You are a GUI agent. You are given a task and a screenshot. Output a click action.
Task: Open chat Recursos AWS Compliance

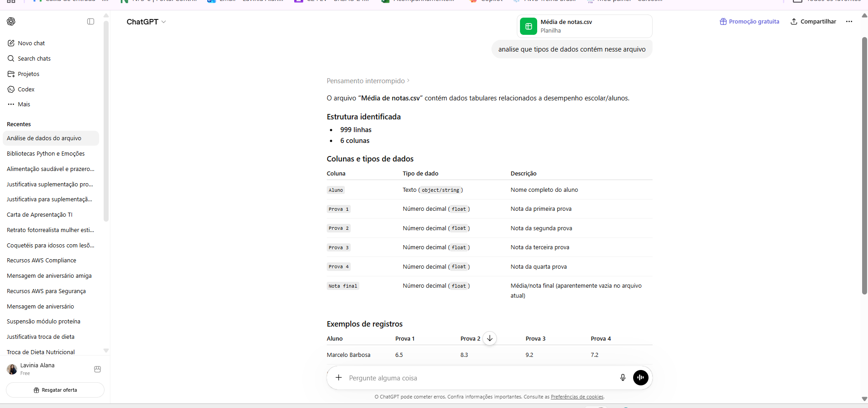click(51, 261)
